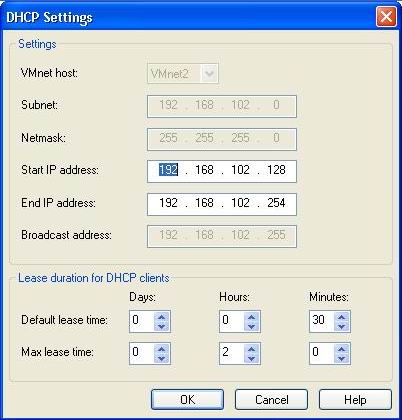Click Max lease time Minutes field
Viewport: 402px width, 420px height.
(x=322, y=353)
